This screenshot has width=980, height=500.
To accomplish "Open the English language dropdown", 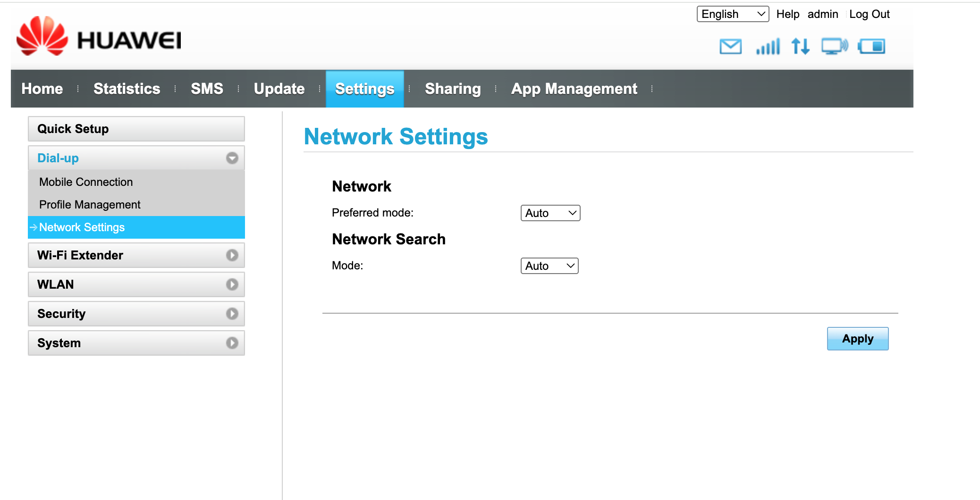I will (733, 14).
